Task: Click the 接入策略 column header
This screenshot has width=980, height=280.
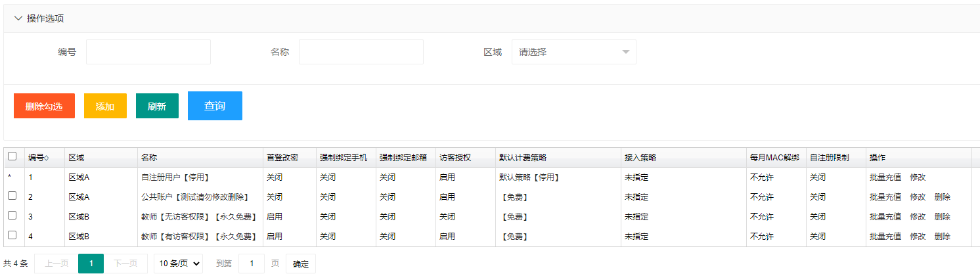Action: (x=683, y=158)
